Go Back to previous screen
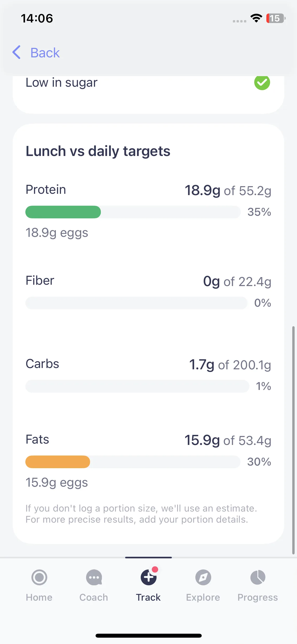The image size is (297, 644). pos(45,53)
